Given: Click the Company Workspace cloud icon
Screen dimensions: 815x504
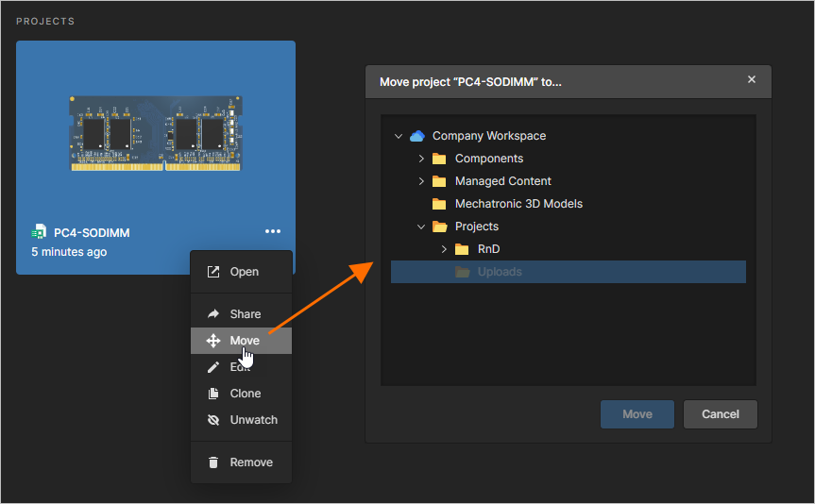Looking at the screenshot, I should coord(417,136).
